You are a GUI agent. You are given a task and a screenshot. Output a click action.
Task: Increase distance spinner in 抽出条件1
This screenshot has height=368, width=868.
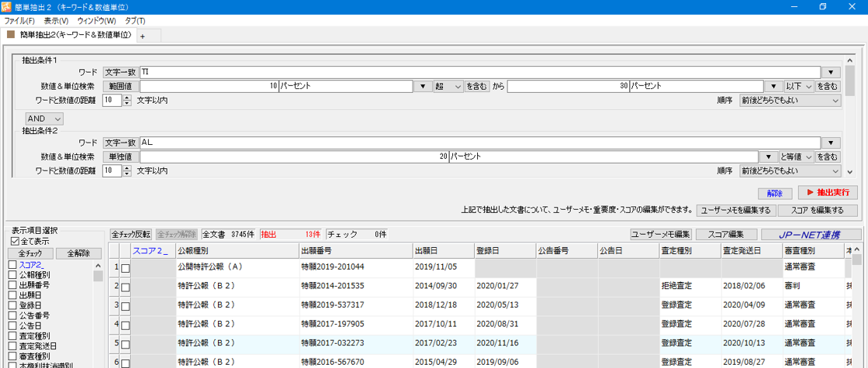pyautogui.click(x=127, y=98)
